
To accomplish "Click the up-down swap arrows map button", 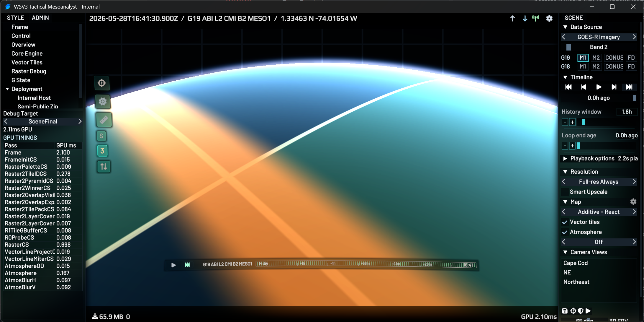I will [x=104, y=167].
